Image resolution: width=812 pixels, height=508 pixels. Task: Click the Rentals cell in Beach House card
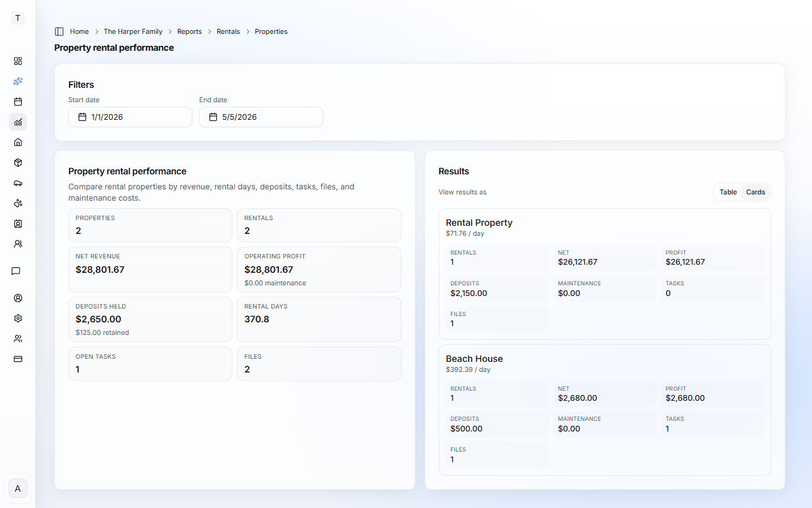(x=497, y=393)
